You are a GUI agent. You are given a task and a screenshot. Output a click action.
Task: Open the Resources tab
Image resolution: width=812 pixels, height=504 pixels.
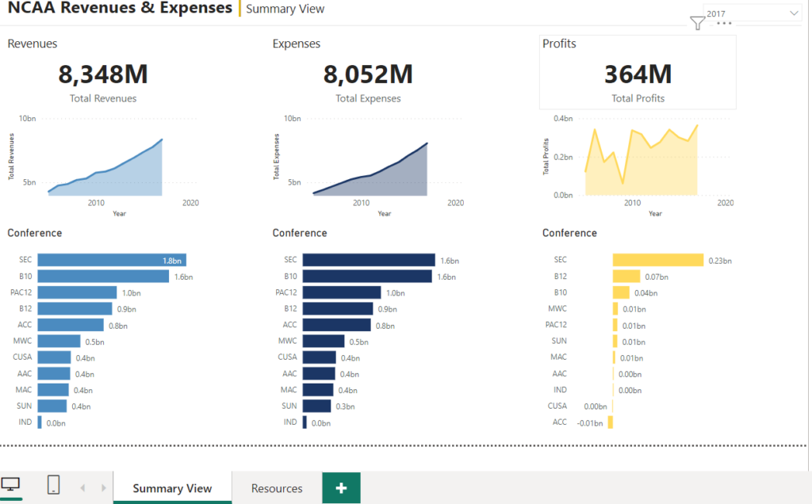pyautogui.click(x=277, y=488)
